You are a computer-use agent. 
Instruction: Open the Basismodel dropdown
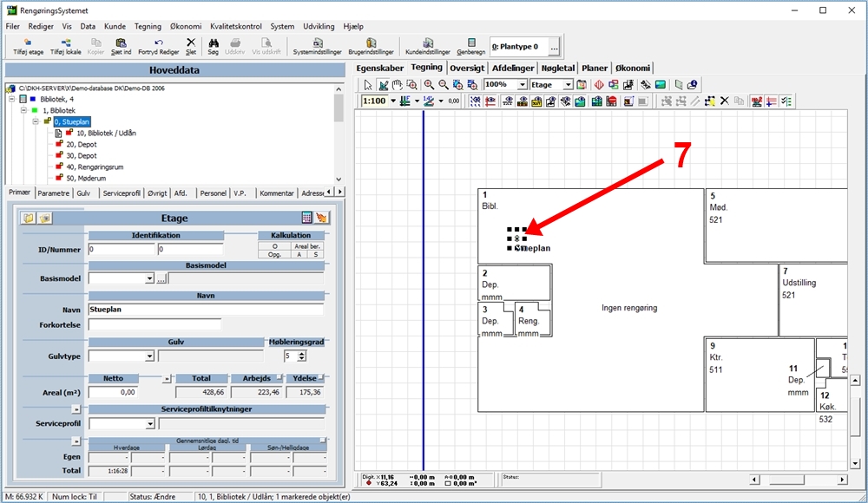(149, 278)
